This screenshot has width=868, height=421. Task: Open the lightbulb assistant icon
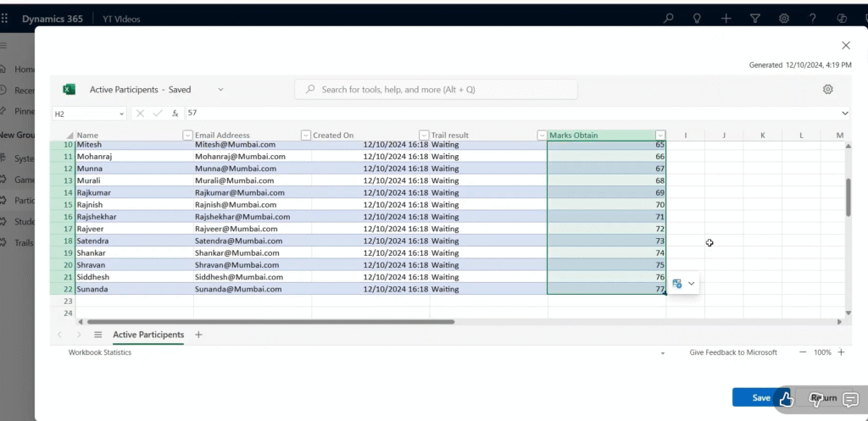coord(697,18)
